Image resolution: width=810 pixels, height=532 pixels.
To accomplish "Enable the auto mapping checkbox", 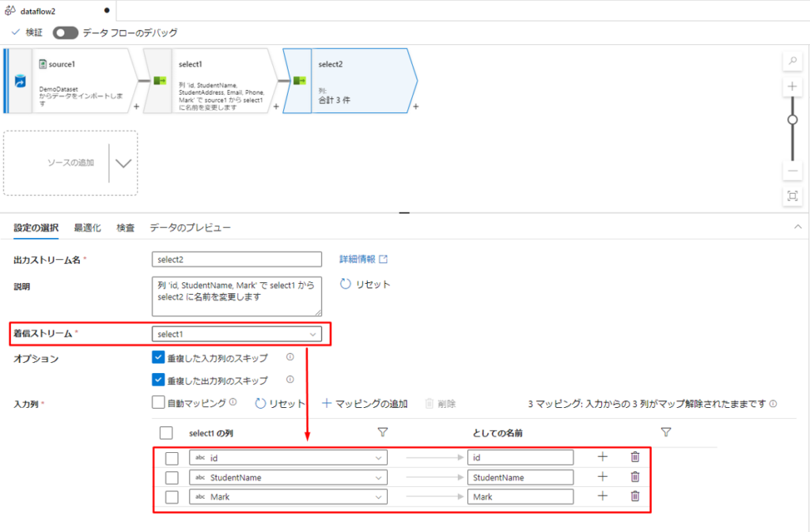I will pyautogui.click(x=158, y=402).
